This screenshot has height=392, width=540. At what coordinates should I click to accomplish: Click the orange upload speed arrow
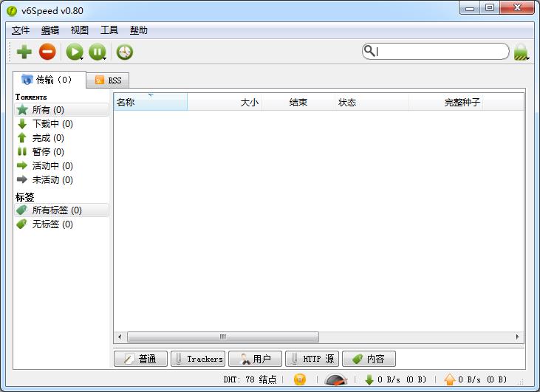[x=450, y=379]
